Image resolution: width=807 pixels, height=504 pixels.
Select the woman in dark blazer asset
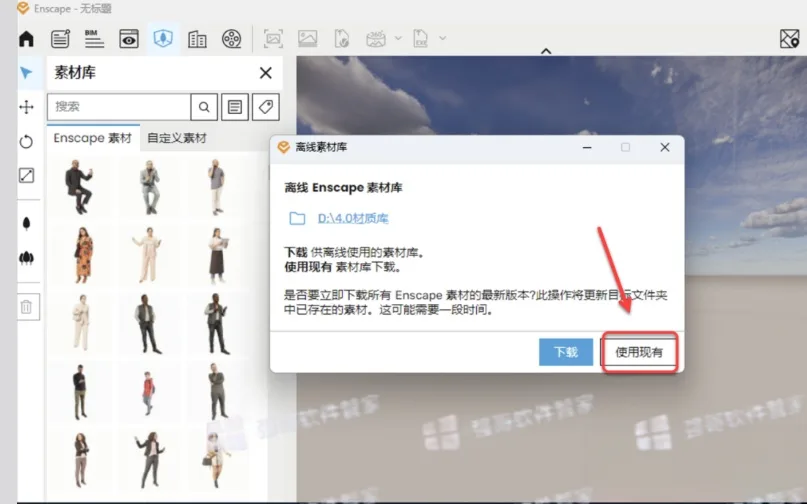pos(81,459)
